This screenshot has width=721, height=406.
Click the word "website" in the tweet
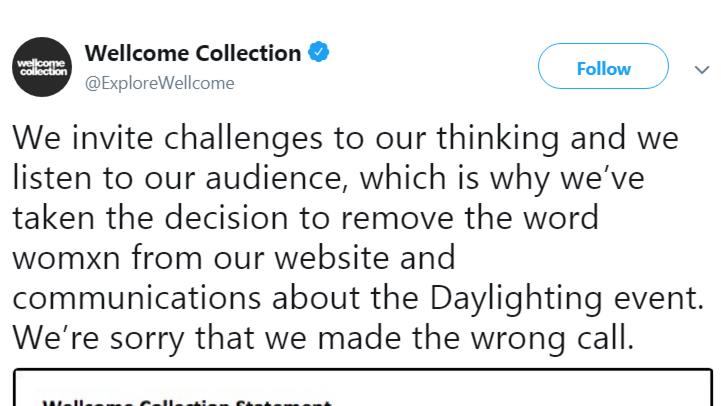[341, 258]
